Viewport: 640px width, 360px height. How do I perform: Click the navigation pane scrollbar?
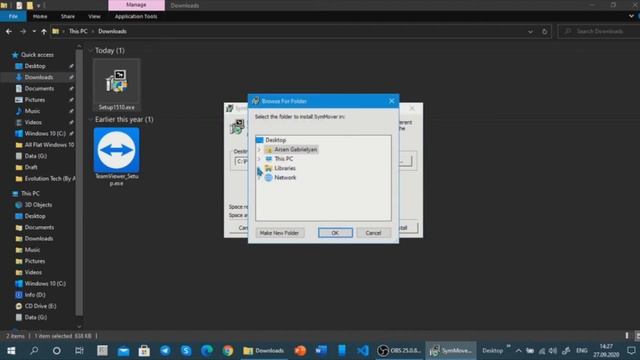[x=79, y=182]
